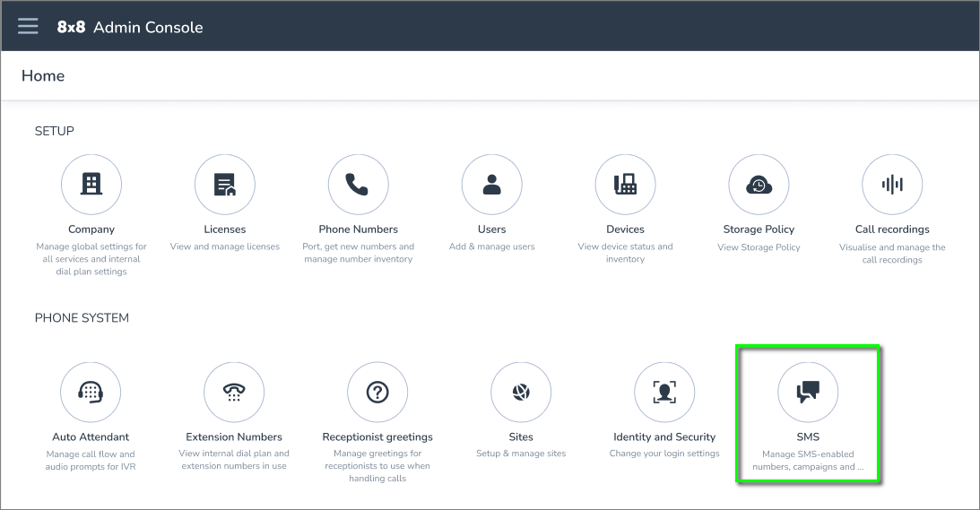The width and height of the screenshot is (980, 510).
Task: Click 'Port, get new numbers and' description
Action: tap(358, 246)
